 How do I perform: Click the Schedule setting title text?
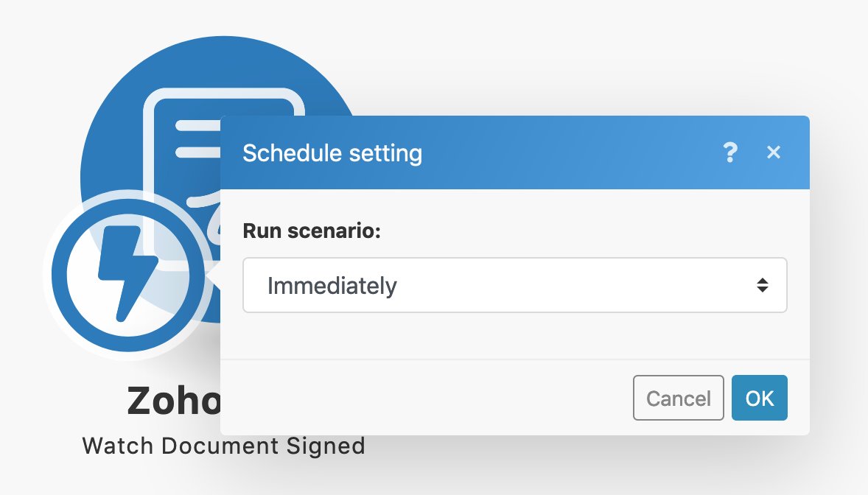(332, 153)
